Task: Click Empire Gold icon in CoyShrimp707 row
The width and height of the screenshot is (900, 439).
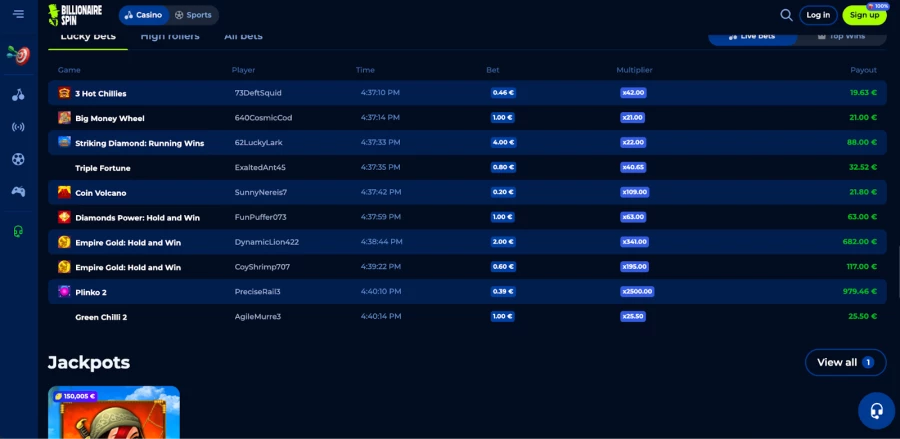Action: tap(64, 267)
